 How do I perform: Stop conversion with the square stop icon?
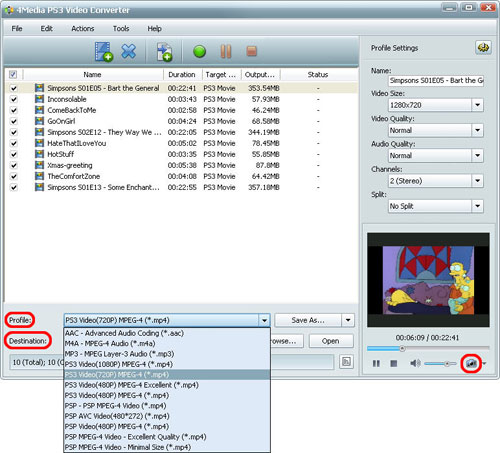tap(252, 51)
